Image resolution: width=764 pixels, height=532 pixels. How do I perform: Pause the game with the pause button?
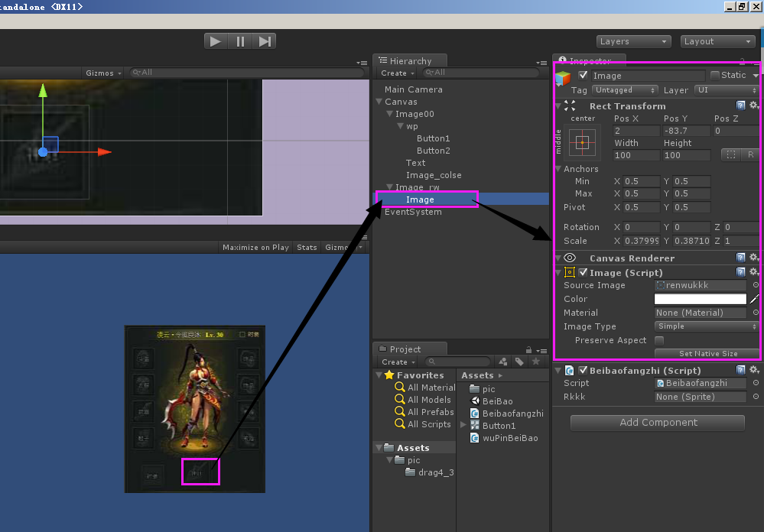pos(240,41)
